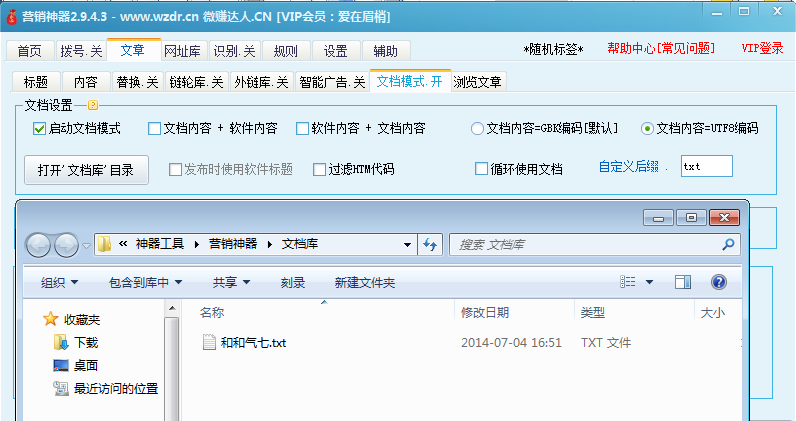The width and height of the screenshot is (796, 421).
Task: Open the 智能广告.关 sub-tab
Action: point(332,81)
